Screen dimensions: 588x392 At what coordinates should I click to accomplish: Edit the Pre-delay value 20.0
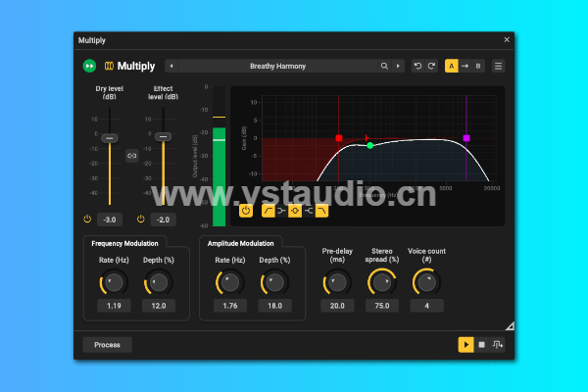point(337,306)
